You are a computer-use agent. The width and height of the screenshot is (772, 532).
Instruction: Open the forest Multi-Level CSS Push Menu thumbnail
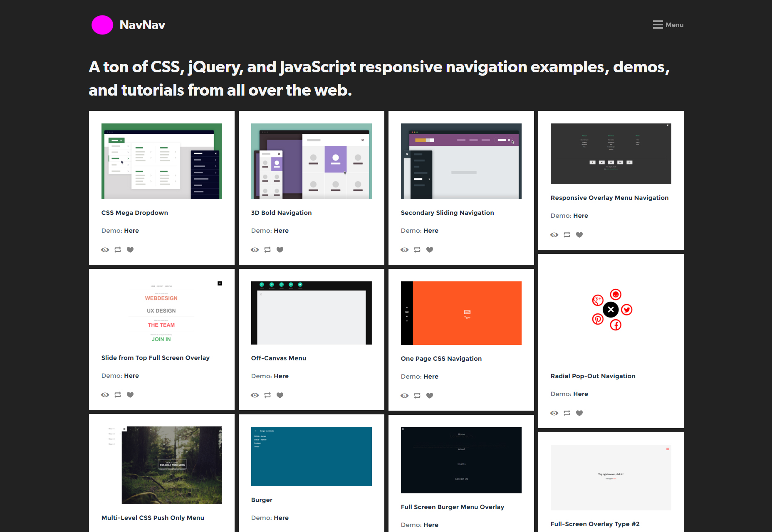162,465
